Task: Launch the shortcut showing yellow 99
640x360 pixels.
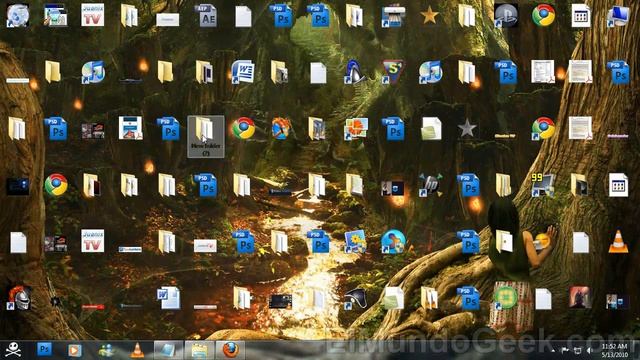Action: coord(543,184)
